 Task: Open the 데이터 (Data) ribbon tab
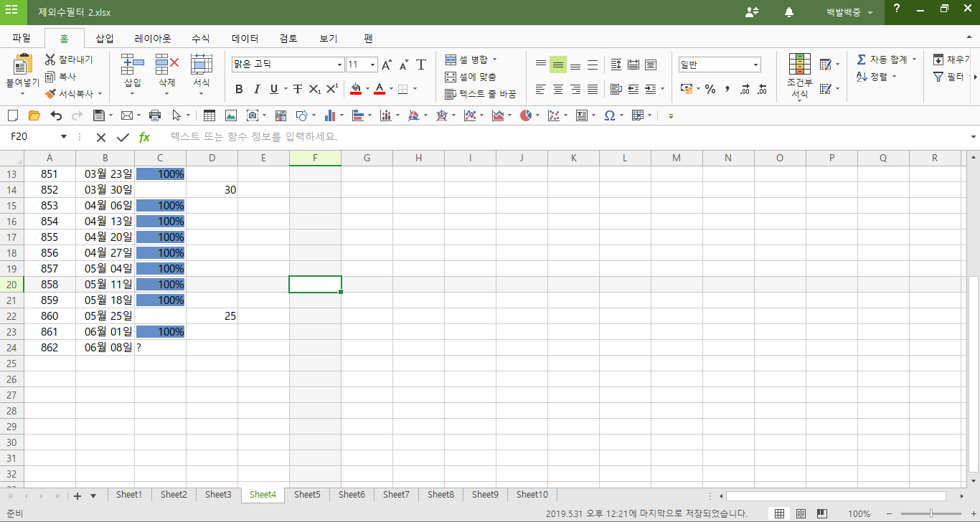245,39
